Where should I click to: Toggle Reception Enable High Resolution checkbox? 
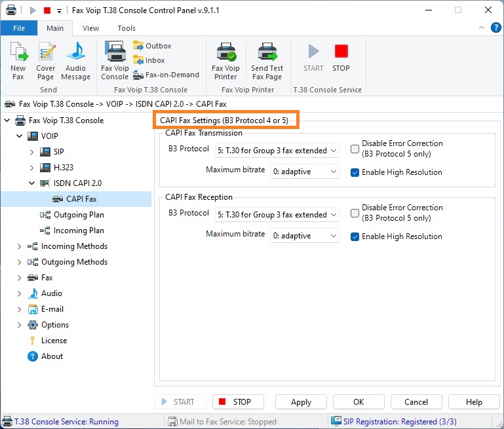click(x=355, y=236)
